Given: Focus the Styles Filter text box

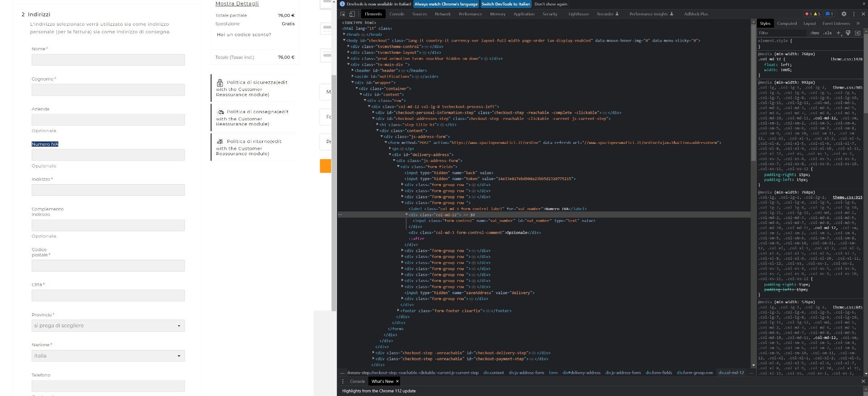Looking at the screenshot, I should (x=782, y=33).
